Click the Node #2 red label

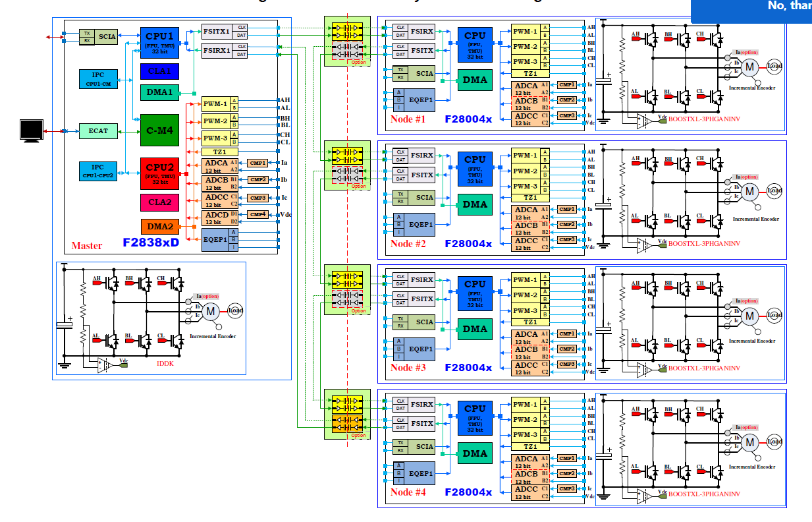pos(408,244)
